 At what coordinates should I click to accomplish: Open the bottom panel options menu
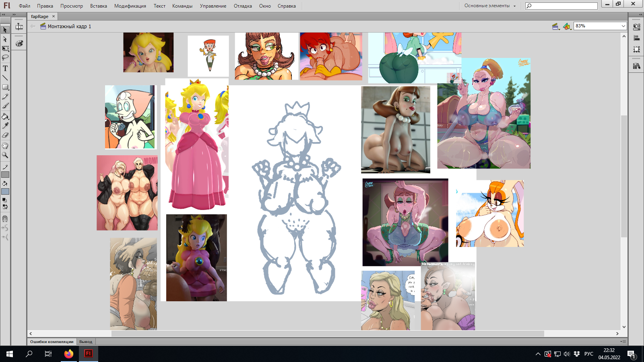click(x=623, y=341)
